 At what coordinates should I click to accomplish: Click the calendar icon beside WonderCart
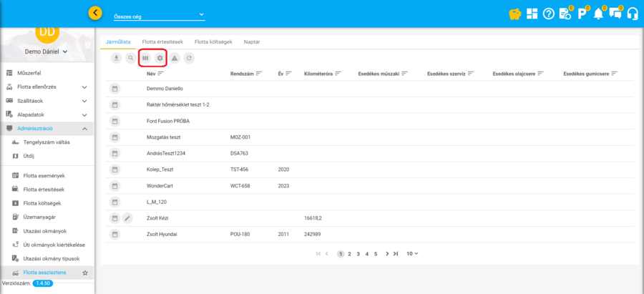(114, 185)
